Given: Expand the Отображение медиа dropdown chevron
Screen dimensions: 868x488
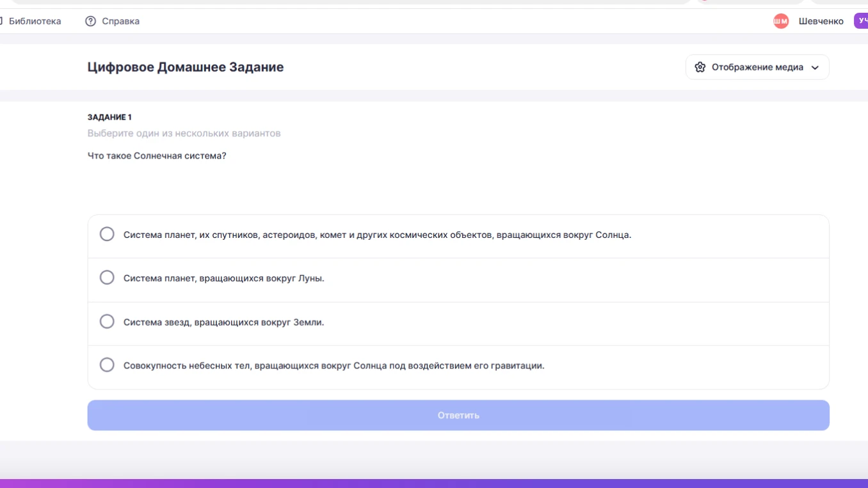Looking at the screenshot, I should (815, 68).
